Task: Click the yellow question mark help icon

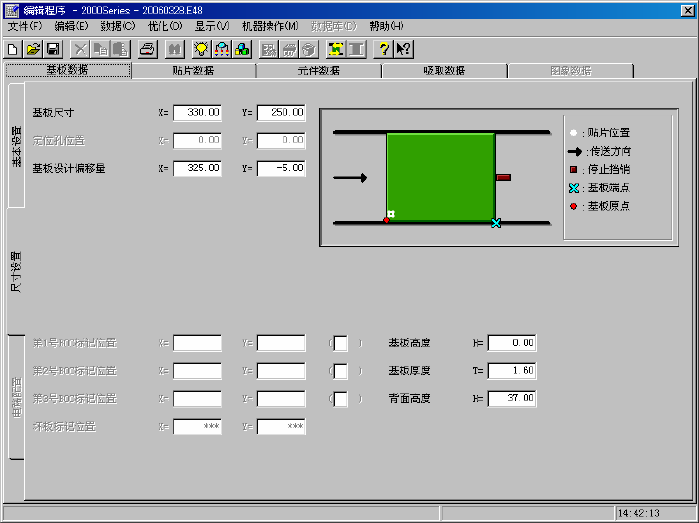Action: [384, 49]
